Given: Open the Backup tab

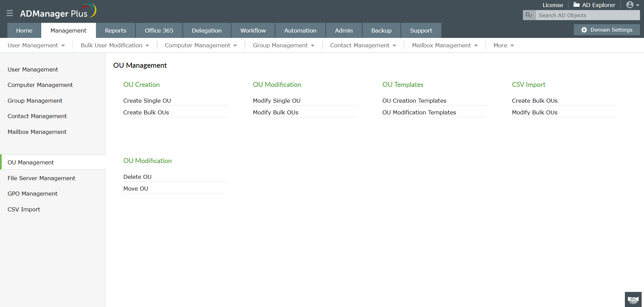Looking at the screenshot, I should coord(381,31).
